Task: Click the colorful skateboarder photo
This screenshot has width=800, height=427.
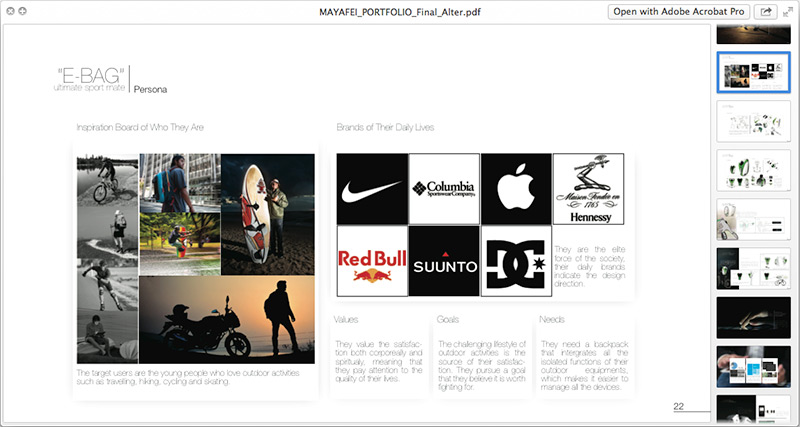Action: point(180,244)
